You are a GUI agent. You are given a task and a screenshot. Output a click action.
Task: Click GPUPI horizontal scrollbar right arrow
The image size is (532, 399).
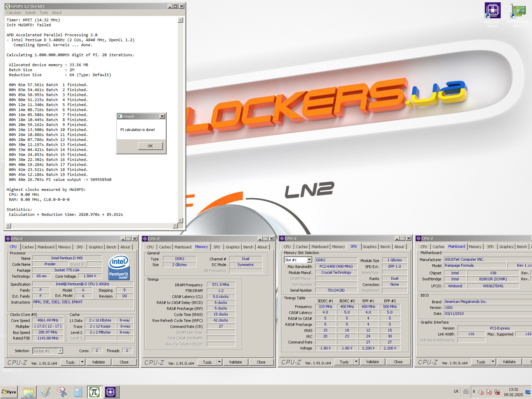[175, 226]
